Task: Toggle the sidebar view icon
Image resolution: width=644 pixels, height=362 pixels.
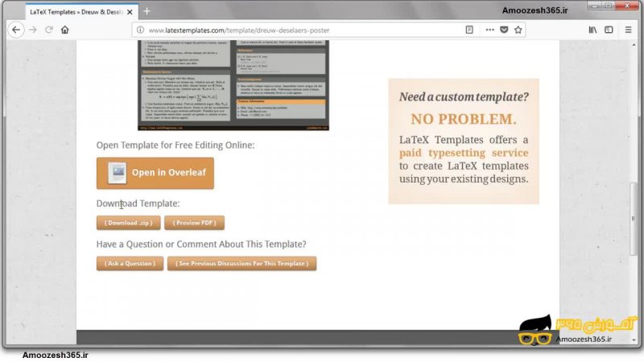Action: pyautogui.click(x=609, y=30)
